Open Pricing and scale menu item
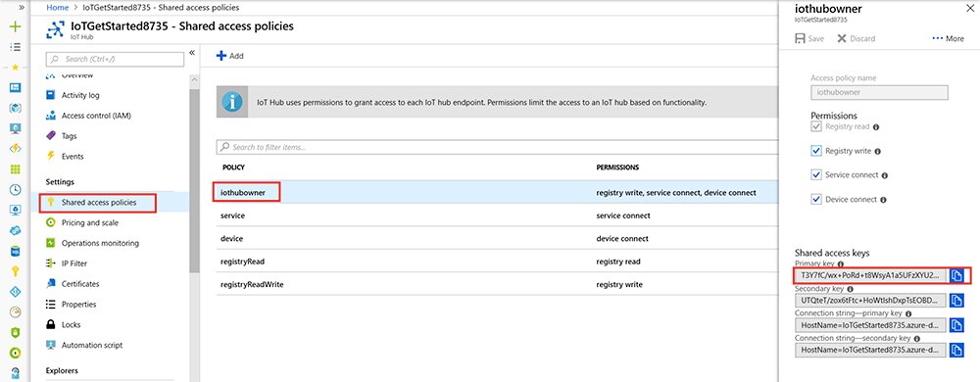 (82, 223)
